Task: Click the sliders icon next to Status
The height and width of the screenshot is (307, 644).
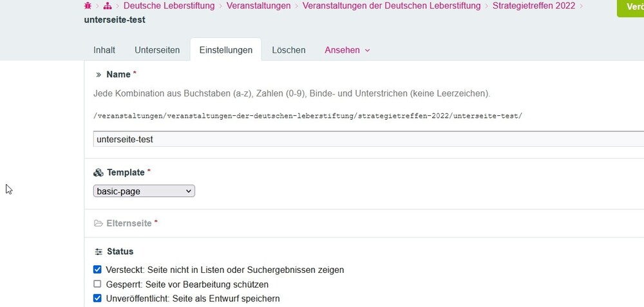Action: (x=99, y=252)
